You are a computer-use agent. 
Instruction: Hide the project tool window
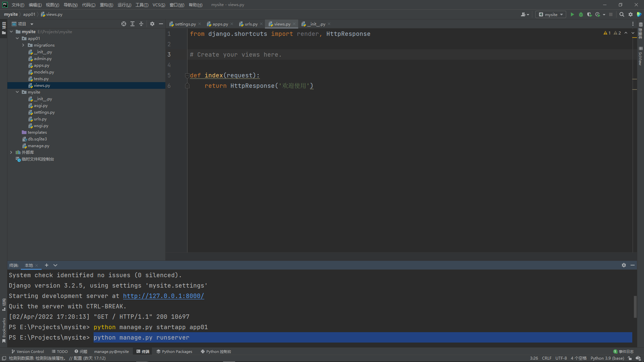(x=161, y=24)
